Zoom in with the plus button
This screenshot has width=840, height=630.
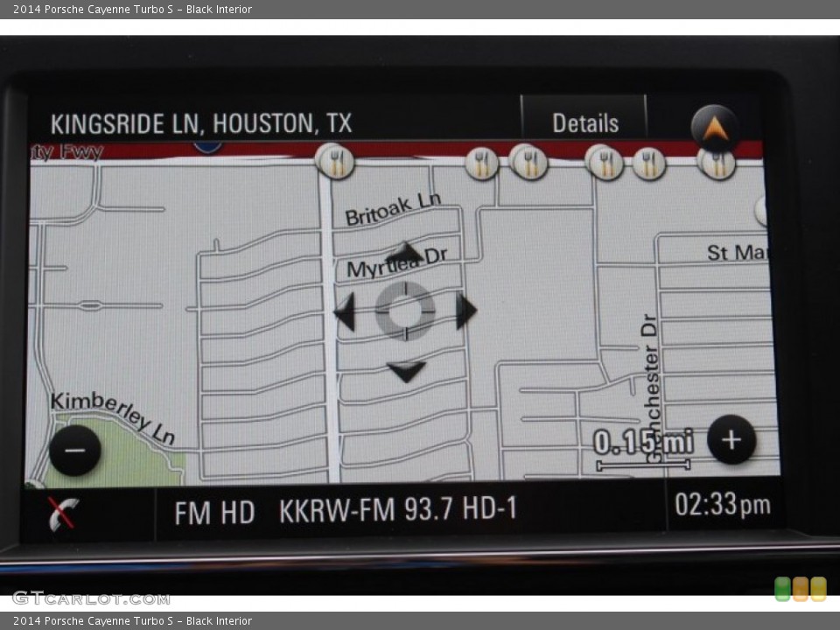click(731, 440)
